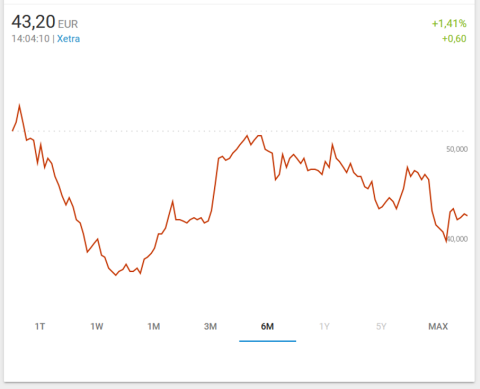Click the 14:04:10 timestamp
Viewport: 480px width, 389px height.
coord(31,39)
